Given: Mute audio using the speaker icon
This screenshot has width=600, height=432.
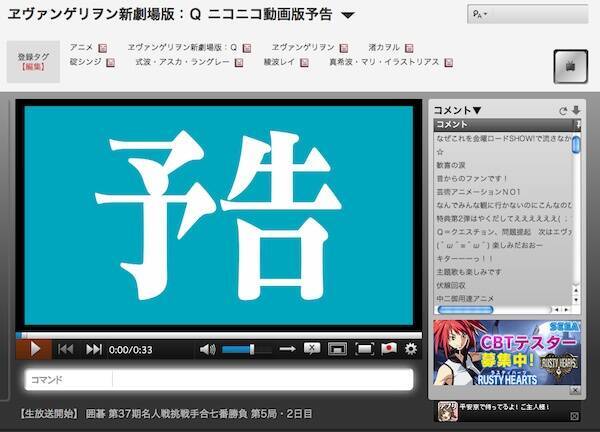Looking at the screenshot, I should coord(207,349).
